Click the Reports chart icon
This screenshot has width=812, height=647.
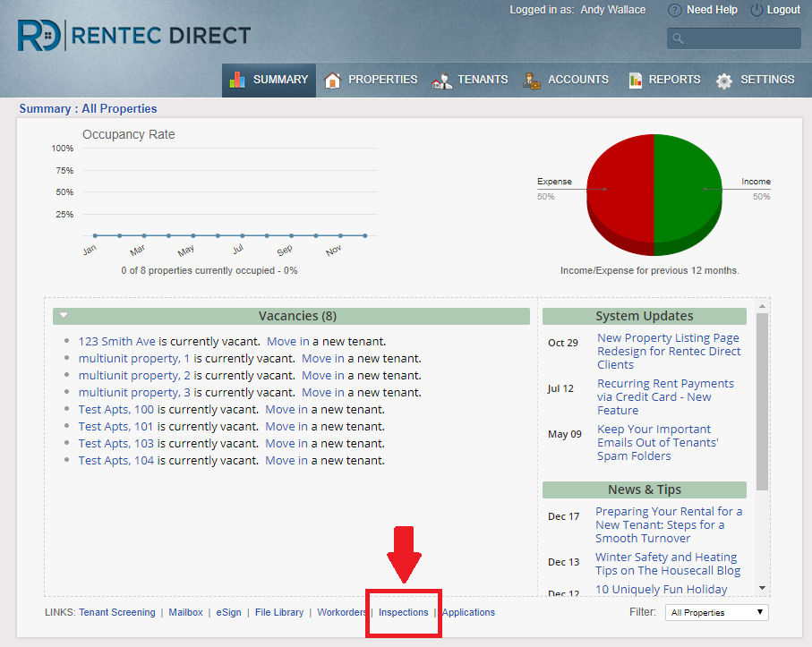(636, 81)
